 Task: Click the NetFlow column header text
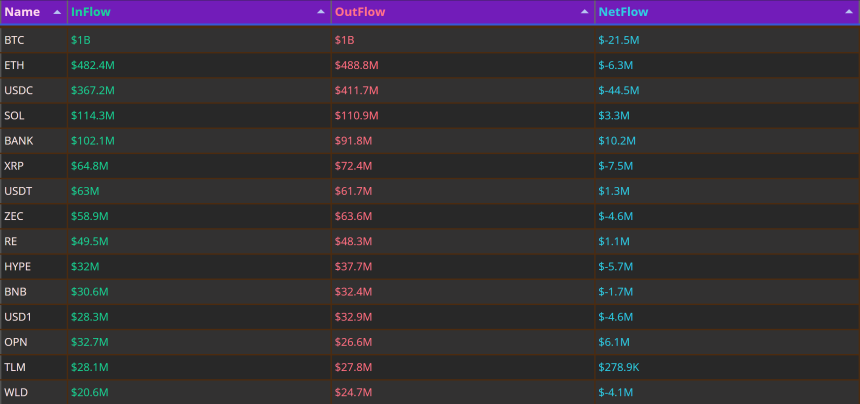[623, 12]
